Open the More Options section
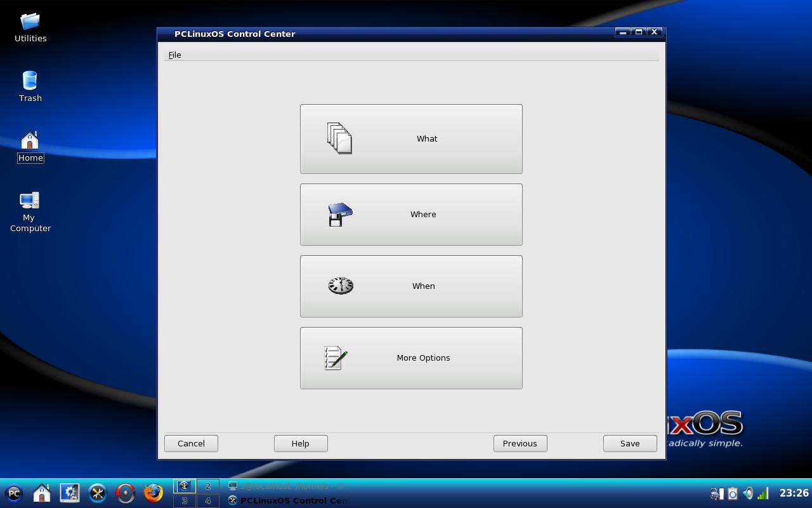Screen dimensions: 812x508 (411, 358)
